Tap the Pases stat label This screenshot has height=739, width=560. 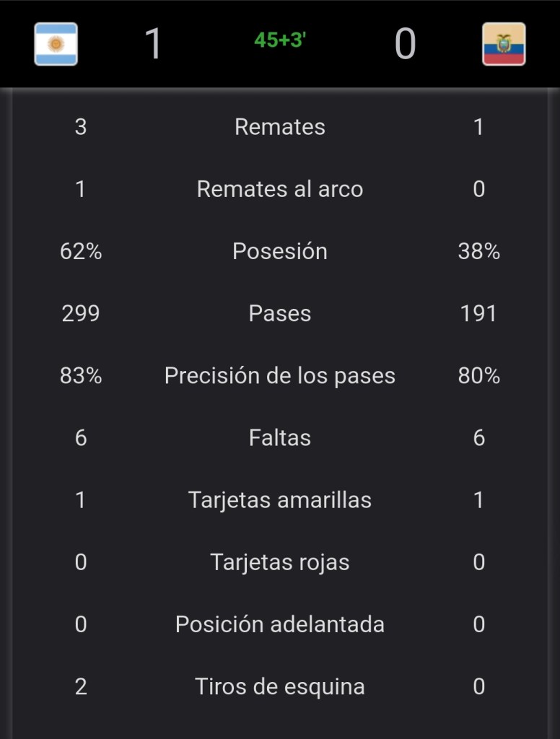pos(280,313)
